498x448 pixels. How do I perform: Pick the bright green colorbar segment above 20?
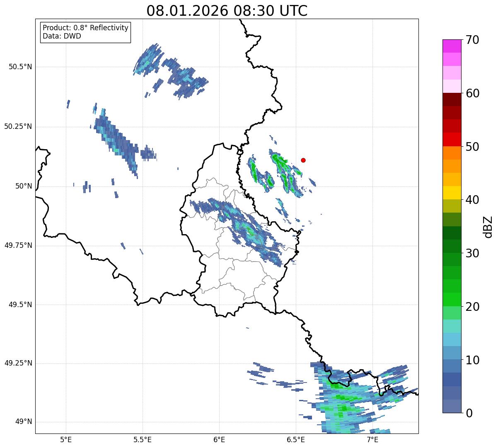point(452,300)
